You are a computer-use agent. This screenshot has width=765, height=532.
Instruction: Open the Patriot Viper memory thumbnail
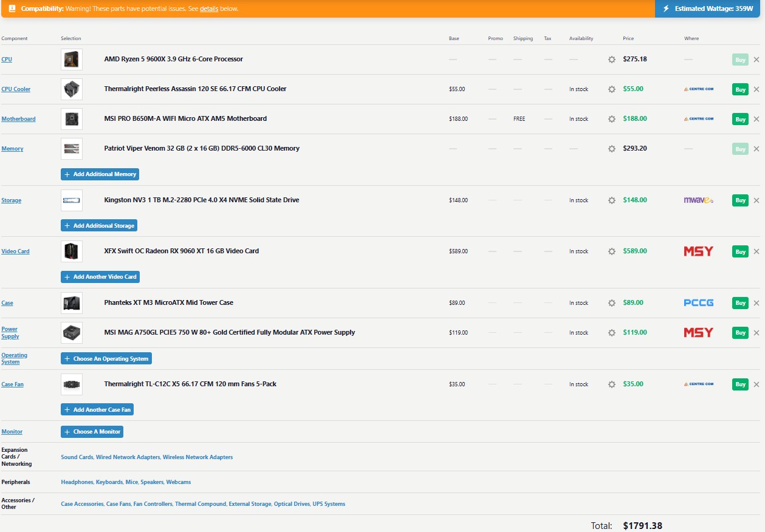[x=72, y=149]
